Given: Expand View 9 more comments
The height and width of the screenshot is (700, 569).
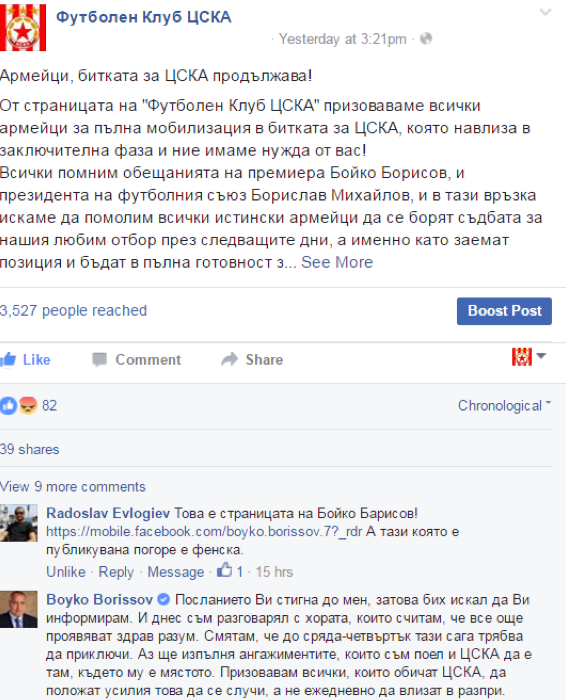Looking at the screenshot, I should [73, 487].
